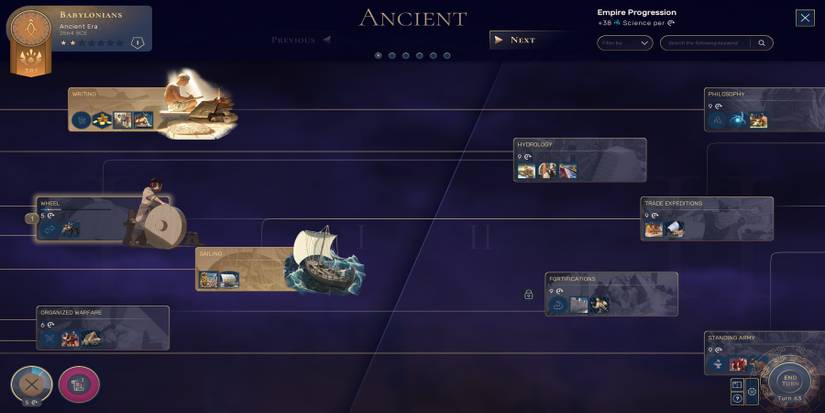
Task: Click the Babylonians culture emblem medallion
Action: tap(31, 27)
